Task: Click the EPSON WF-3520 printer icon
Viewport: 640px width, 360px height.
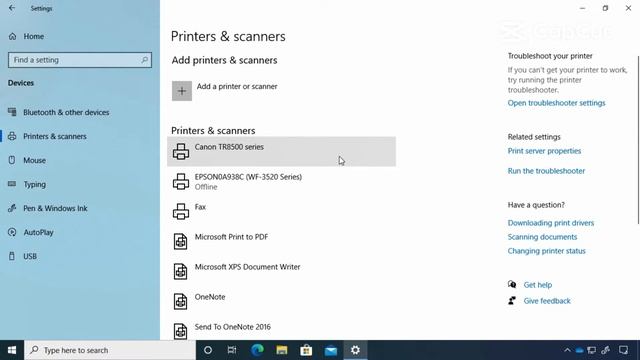Action: 181,182
